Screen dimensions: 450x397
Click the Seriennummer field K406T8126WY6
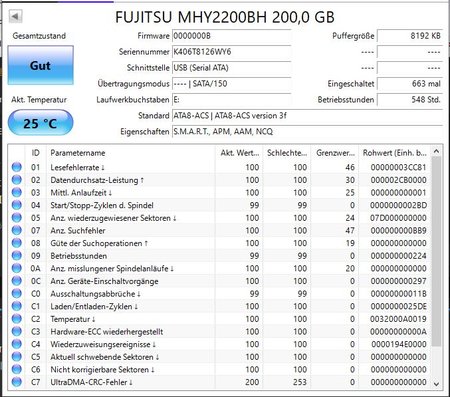point(232,52)
